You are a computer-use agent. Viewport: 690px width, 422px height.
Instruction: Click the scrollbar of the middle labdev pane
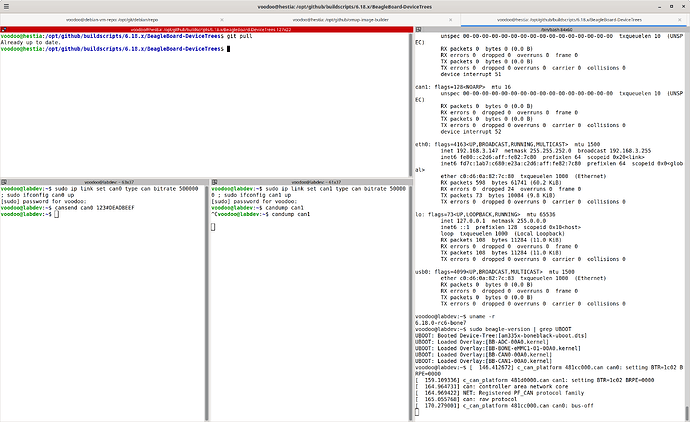point(406,300)
